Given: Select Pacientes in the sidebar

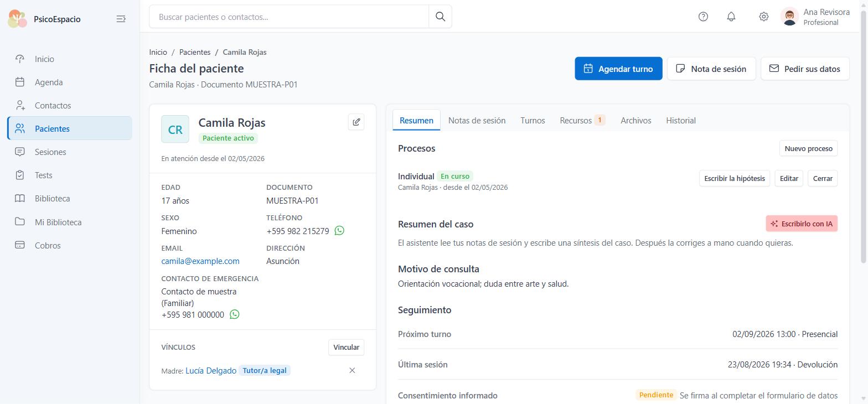Looking at the screenshot, I should (x=70, y=128).
